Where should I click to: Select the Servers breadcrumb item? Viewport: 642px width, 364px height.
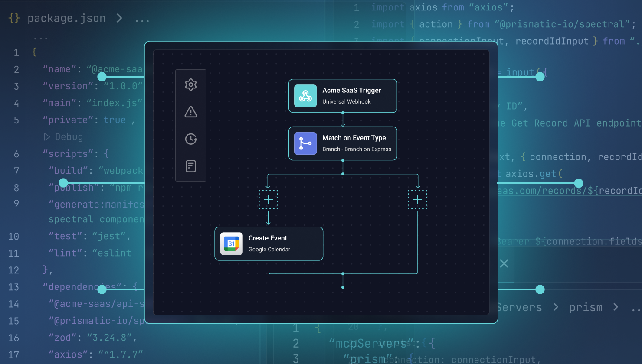(520, 307)
